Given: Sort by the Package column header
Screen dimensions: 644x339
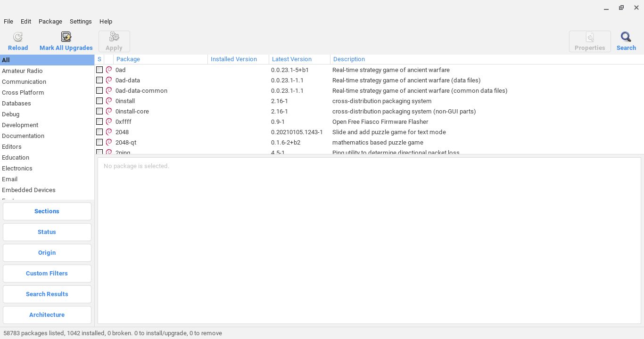Looking at the screenshot, I should (128, 59).
